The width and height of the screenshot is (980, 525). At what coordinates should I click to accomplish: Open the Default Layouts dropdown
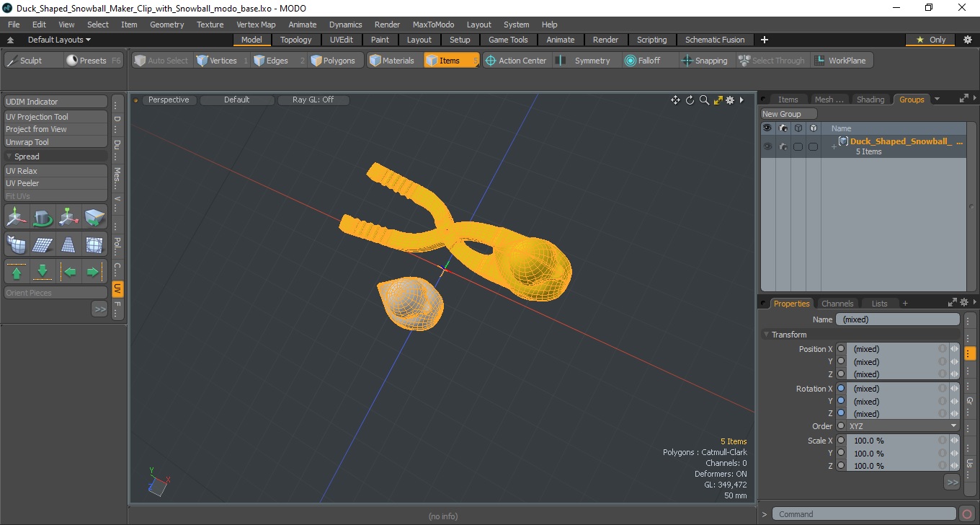59,40
